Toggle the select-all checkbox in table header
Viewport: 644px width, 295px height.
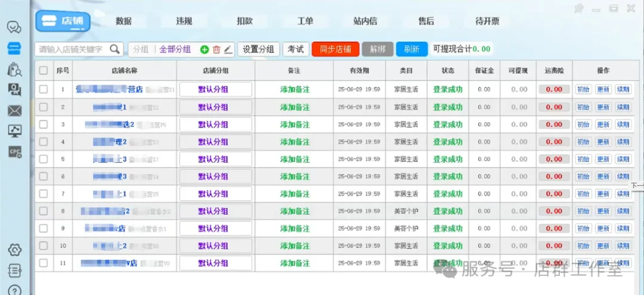click(x=44, y=70)
